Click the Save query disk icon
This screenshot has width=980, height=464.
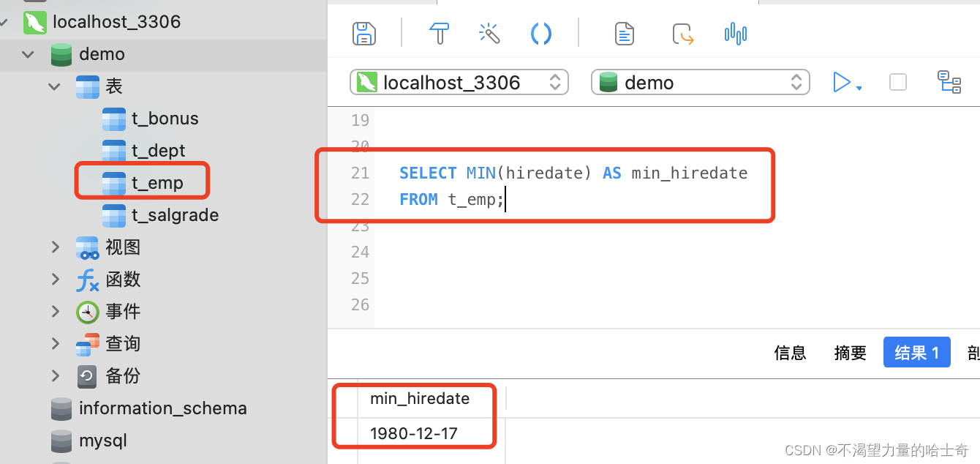point(364,34)
